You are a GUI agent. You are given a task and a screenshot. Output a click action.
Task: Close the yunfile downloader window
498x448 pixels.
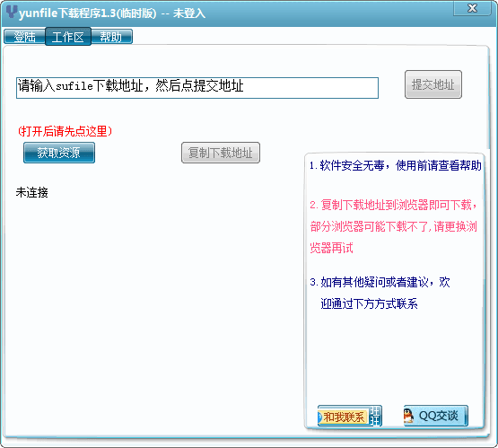pos(472,8)
